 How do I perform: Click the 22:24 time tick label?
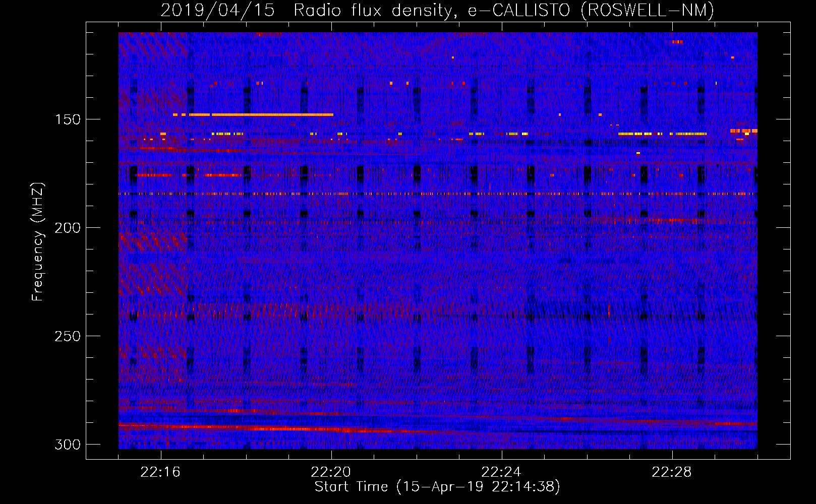502,472
